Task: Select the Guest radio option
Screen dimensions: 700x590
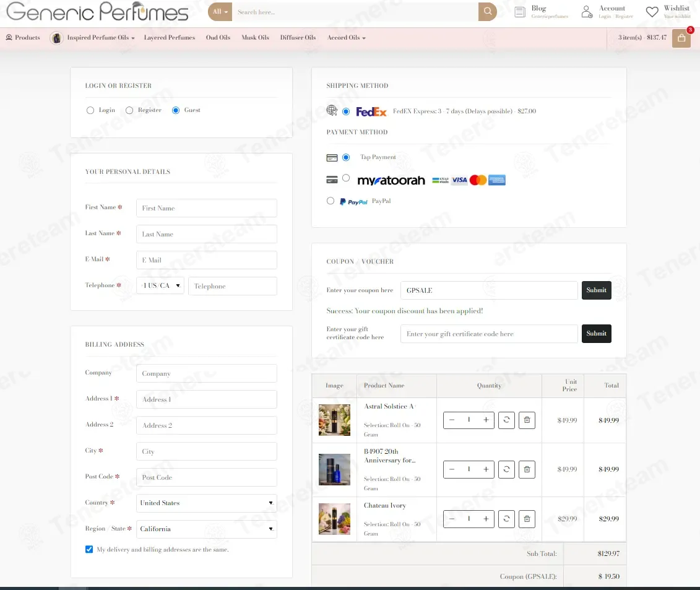Action: pos(176,110)
